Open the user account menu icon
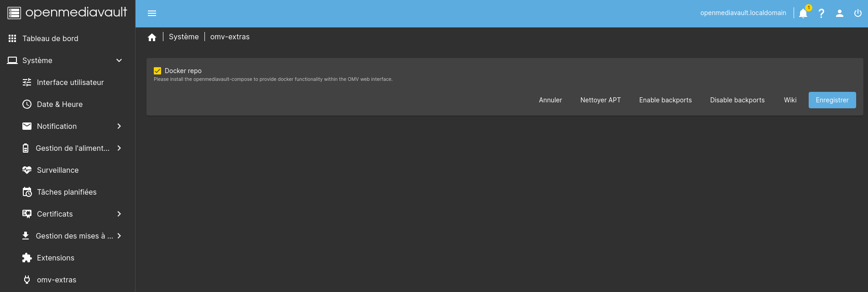This screenshot has height=292, width=868. click(x=840, y=13)
